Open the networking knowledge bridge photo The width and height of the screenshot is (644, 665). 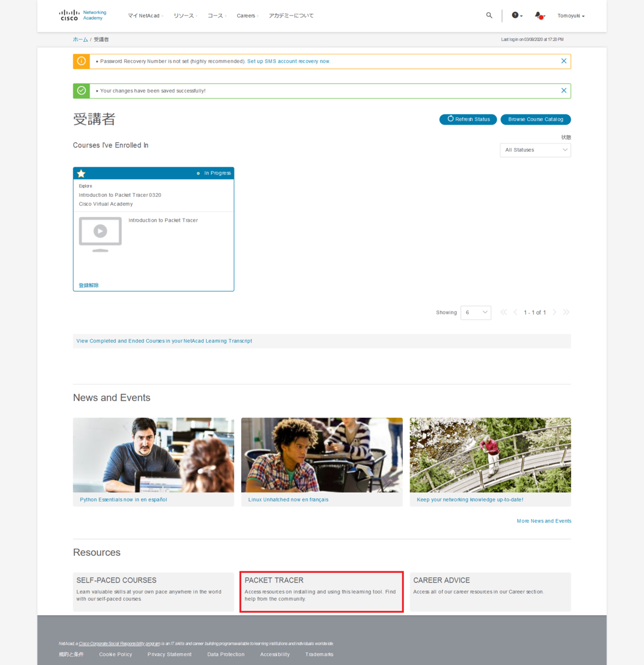(490, 455)
